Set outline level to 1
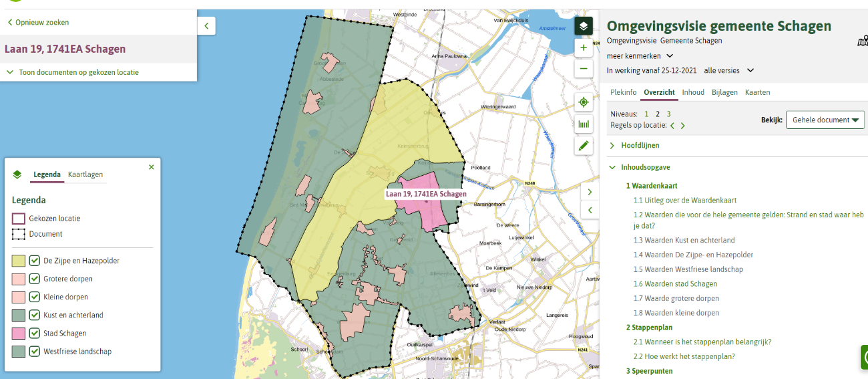The image size is (868, 379). click(x=646, y=114)
